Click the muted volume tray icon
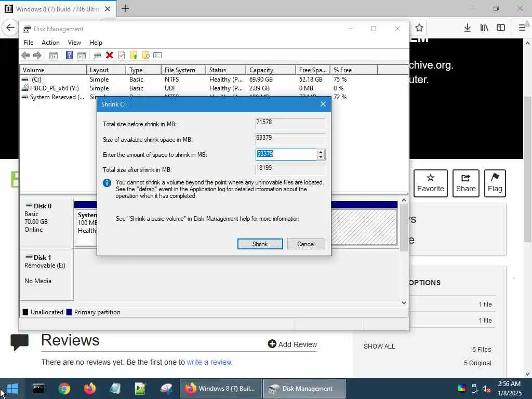Image resolution: width=532 pixels, height=399 pixels. tap(486, 389)
